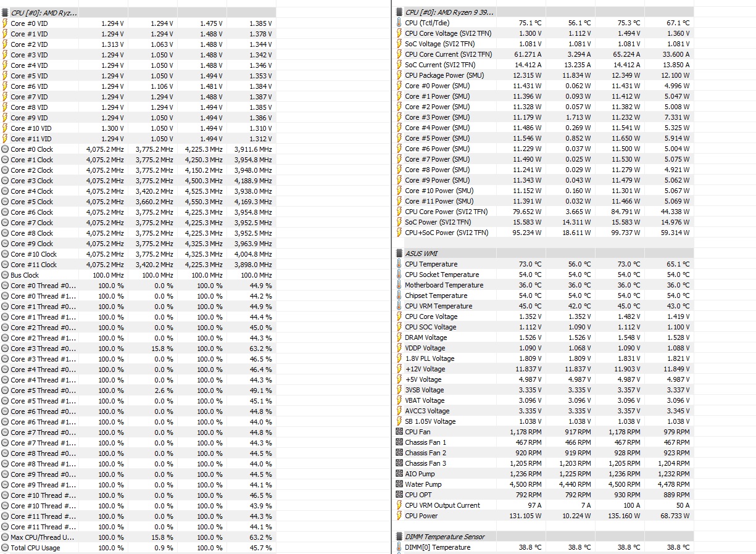Viewport: 756px width, 554px height.
Task: Click the thermometer icon beside CPU Socket Temperature
Action: [399, 274]
